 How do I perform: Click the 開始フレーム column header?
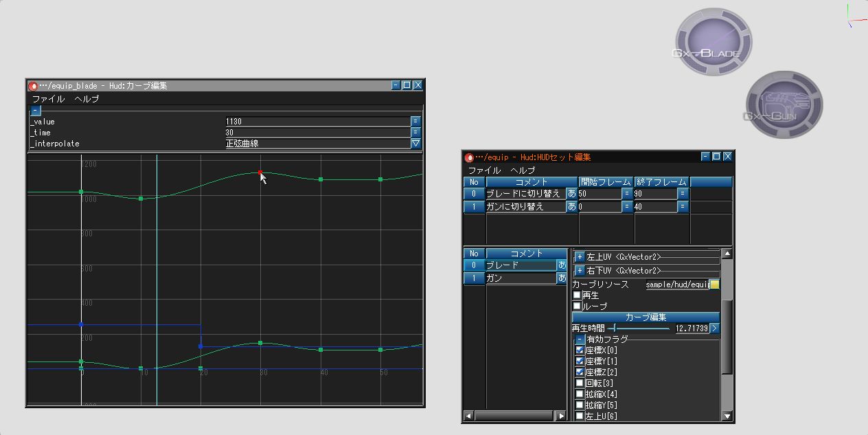606,182
